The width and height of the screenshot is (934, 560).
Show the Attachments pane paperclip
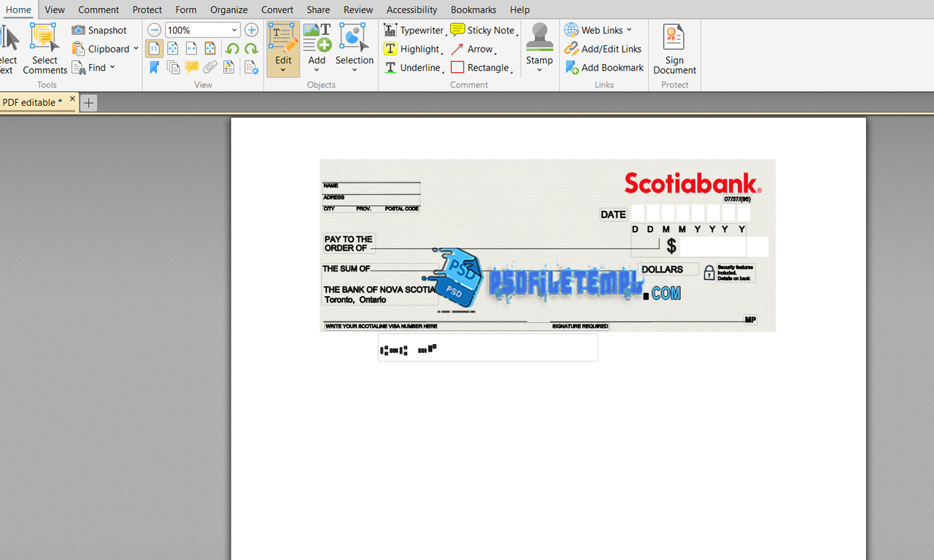210,67
